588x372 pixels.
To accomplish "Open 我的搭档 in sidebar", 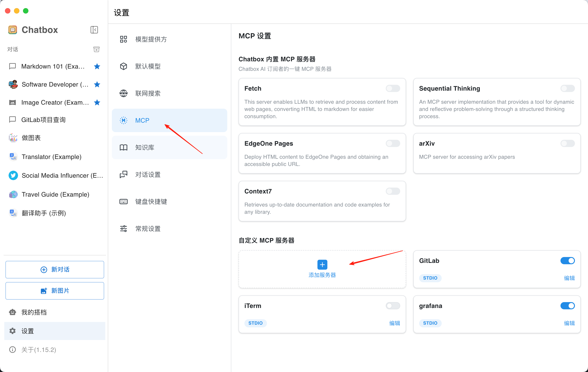I will coord(55,312).
